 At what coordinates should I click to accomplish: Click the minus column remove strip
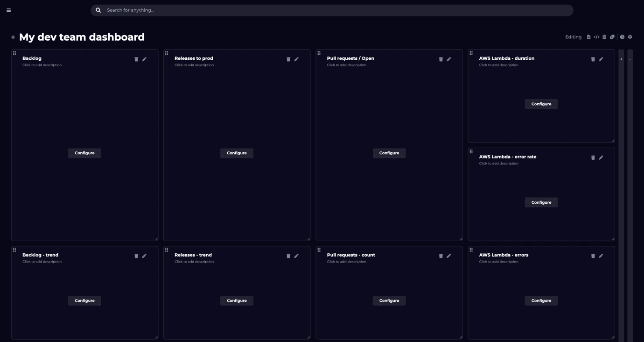(630, 59)
